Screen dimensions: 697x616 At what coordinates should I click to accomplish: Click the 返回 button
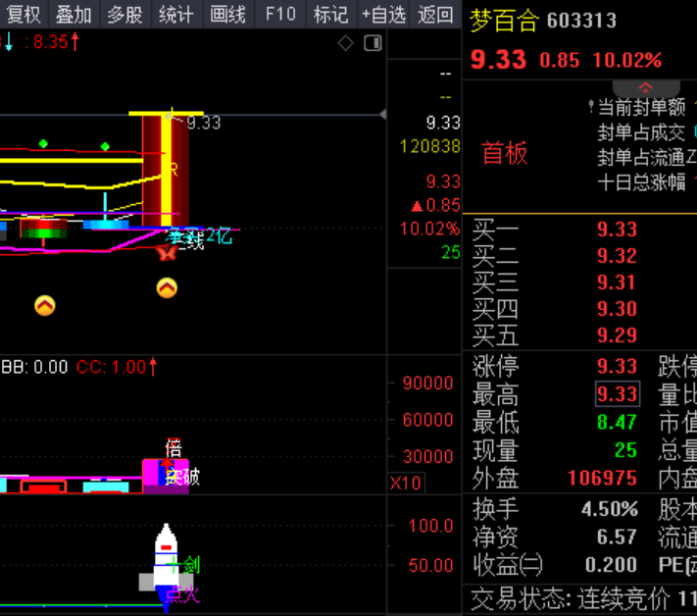(x=435, y=15)
